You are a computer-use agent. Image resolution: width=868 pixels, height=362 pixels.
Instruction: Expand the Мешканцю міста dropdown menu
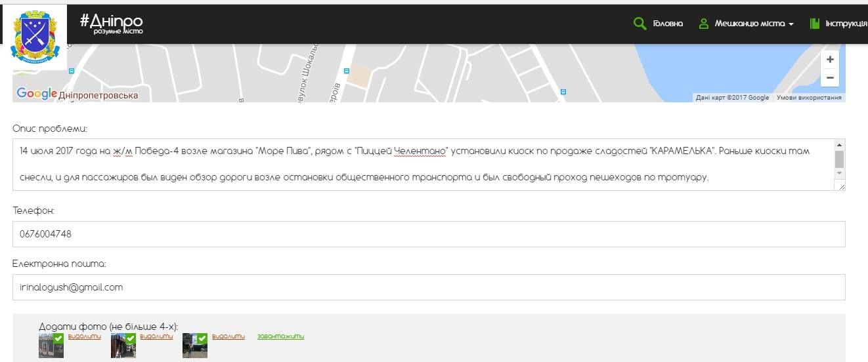coord(754,24)
